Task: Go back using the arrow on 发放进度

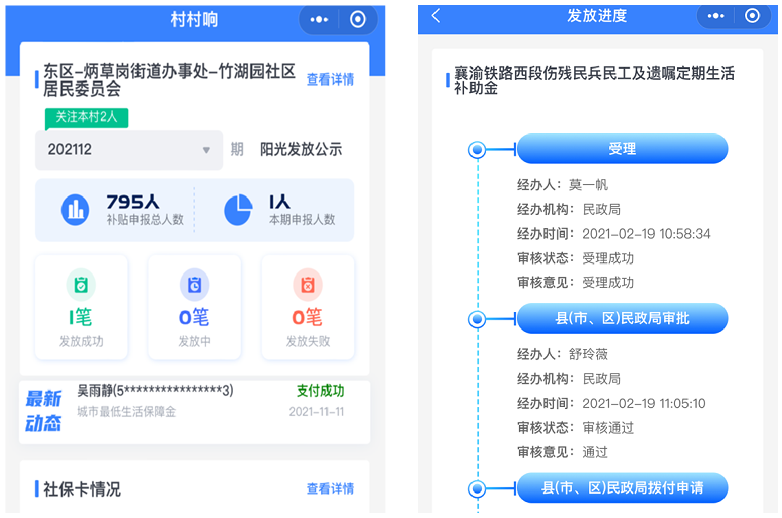Action: pos(436,15)
